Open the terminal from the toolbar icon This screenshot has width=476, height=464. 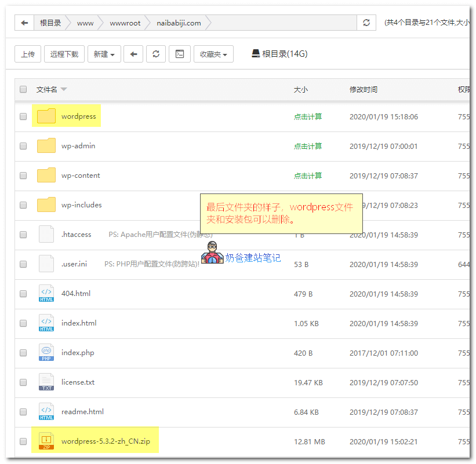[x=180, y=54]
